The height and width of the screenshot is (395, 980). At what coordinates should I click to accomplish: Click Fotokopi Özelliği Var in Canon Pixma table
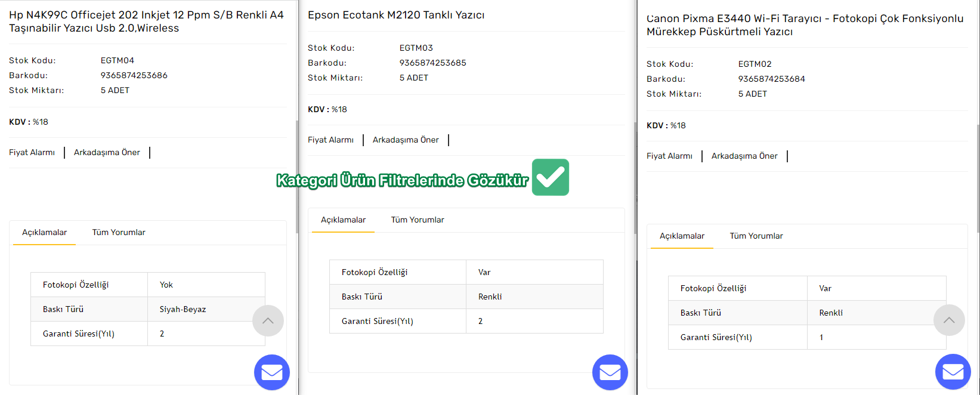[x=826, y=288]
